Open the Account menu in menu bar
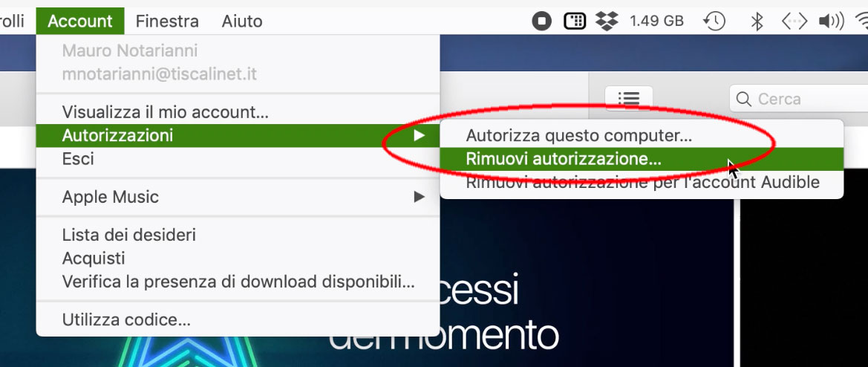 tap(80, 21)
